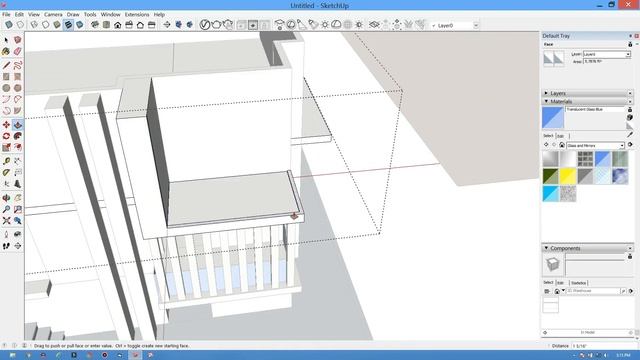This screenshot has width=640, height=360.
Task: Open the Layer0 toolbar dropdown
Action: click(476, 25)
